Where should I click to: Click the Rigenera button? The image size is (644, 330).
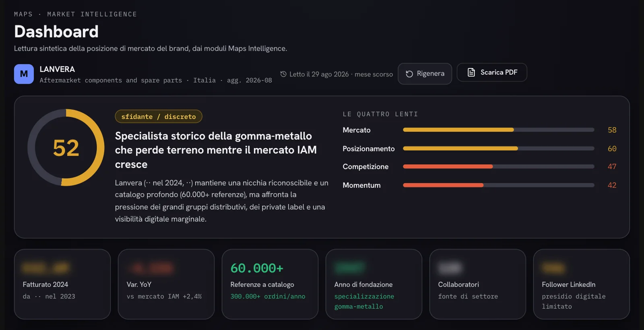point(425,74)
